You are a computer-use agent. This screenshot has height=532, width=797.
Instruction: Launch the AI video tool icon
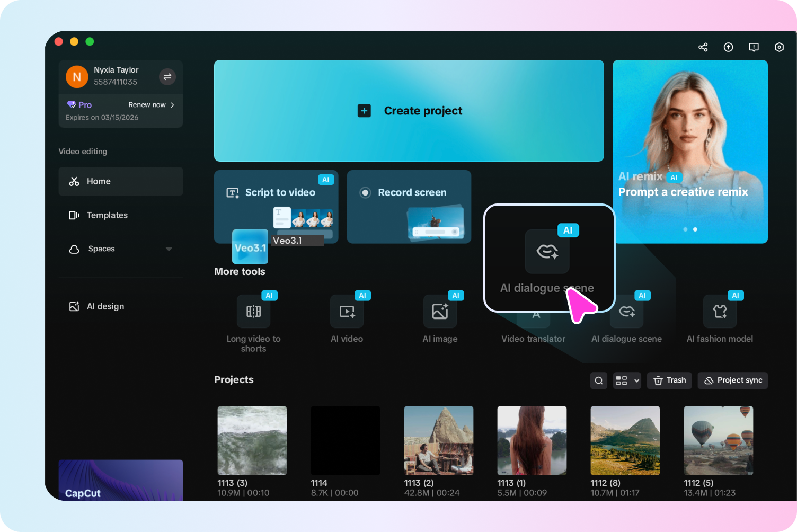(x=347, y=312)
